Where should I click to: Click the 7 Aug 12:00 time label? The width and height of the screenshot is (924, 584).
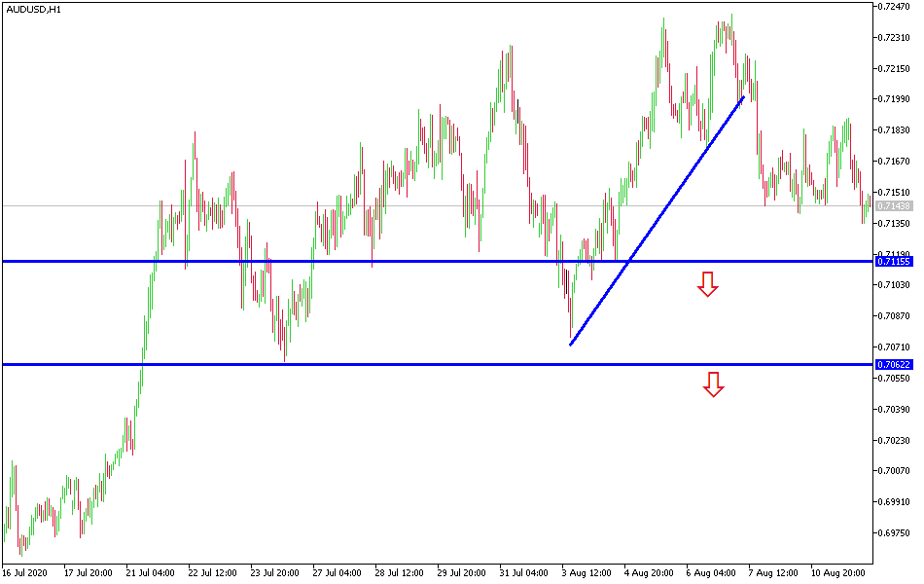tap(773, 572)
